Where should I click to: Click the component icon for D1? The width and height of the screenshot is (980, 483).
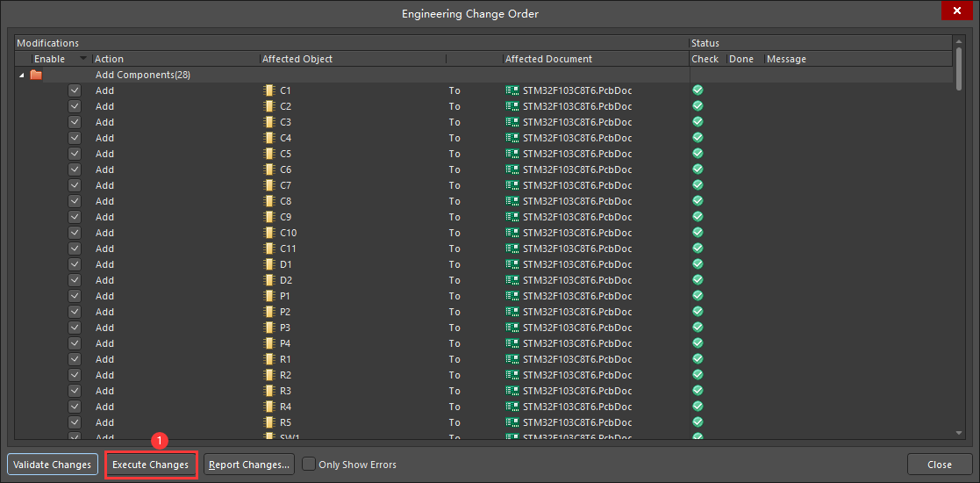269,264
